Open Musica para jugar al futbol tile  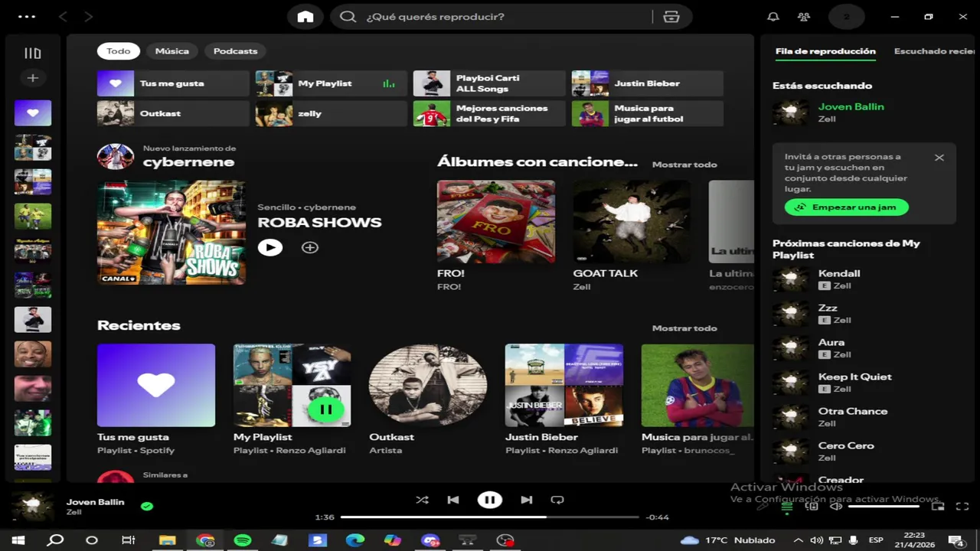click(x=648, y=113)
